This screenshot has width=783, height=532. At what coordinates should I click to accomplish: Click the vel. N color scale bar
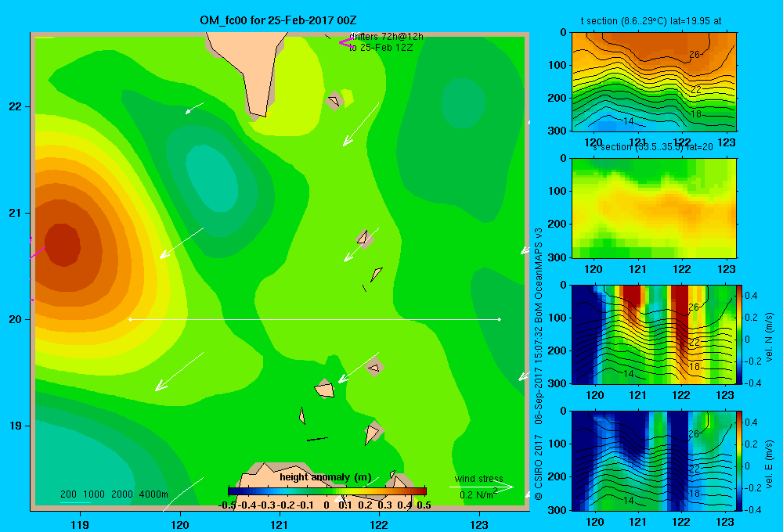[x=740, y=334]
